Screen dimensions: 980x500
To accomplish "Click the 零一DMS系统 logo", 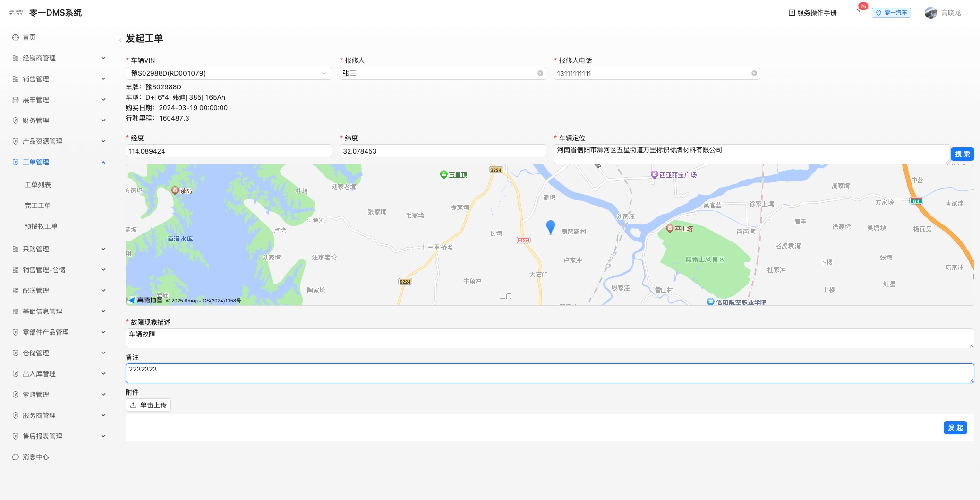I will click(16, 12).
